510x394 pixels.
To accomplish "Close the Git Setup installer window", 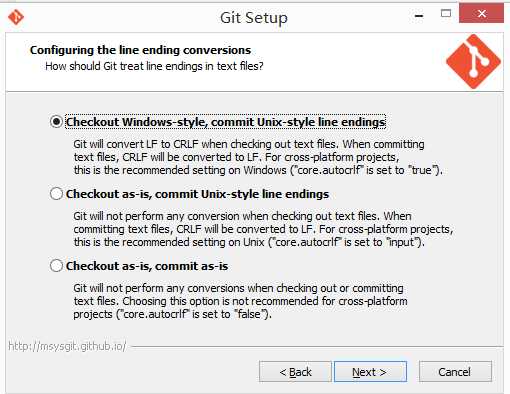I will click(x=481, y=13).
